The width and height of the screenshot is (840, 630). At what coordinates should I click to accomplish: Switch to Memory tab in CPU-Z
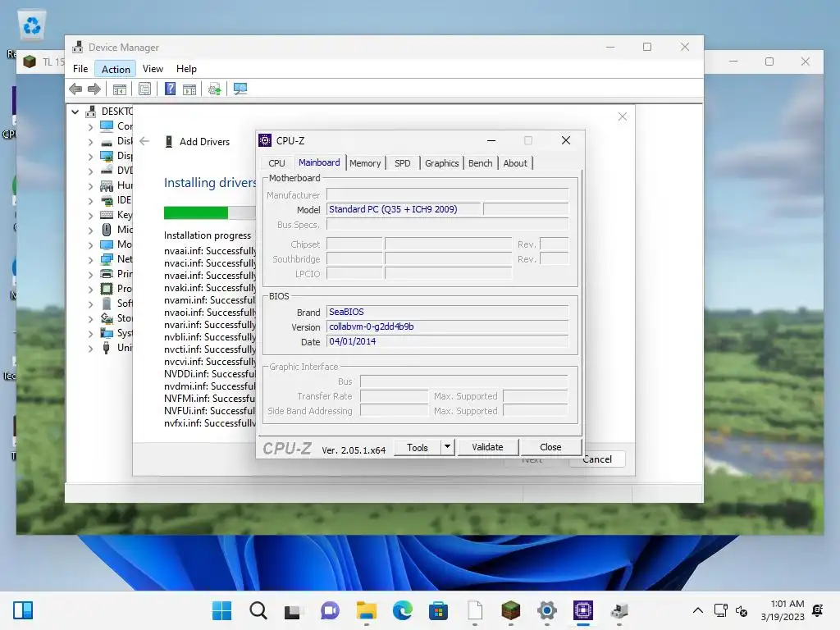[x=365, y=163]
